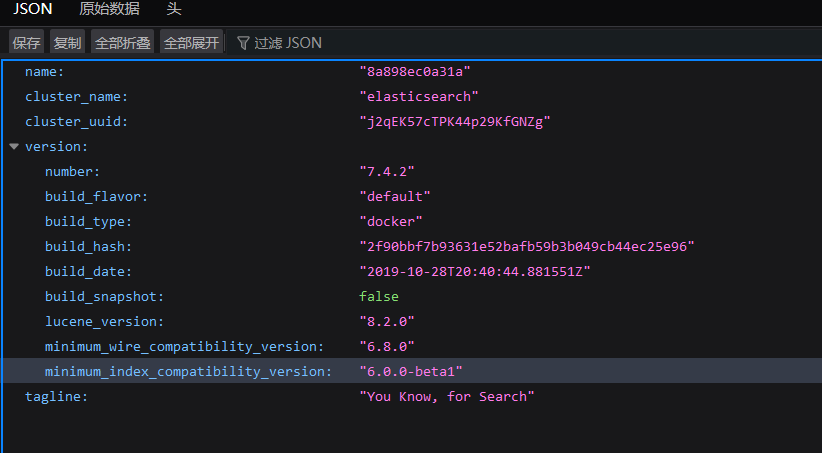The image size is (822, 453).
Task: Open the 头 headers tab
Action: pyautogui.click(x=174, y=9)
